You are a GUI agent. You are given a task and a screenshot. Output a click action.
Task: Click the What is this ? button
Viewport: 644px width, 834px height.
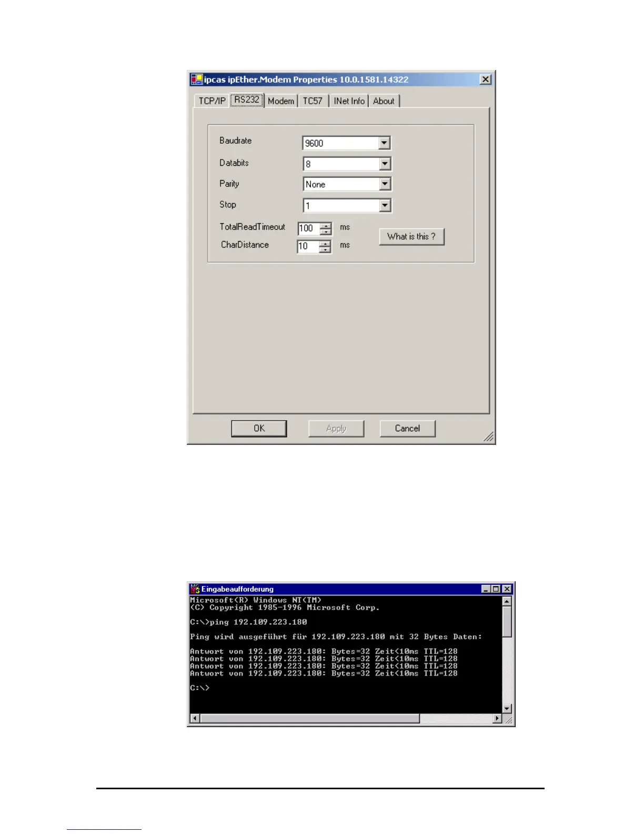pos(411,236)
